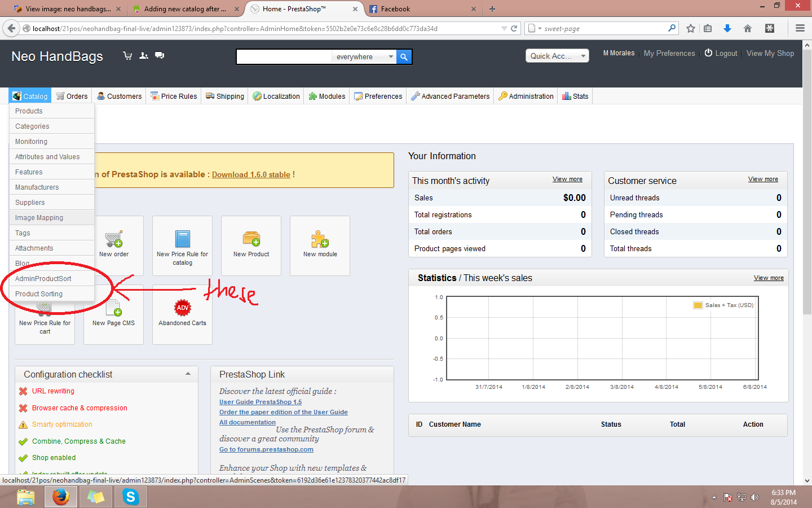
Task: Click the Firefox icon in the taskbar
Action: [x=61, y=497]
